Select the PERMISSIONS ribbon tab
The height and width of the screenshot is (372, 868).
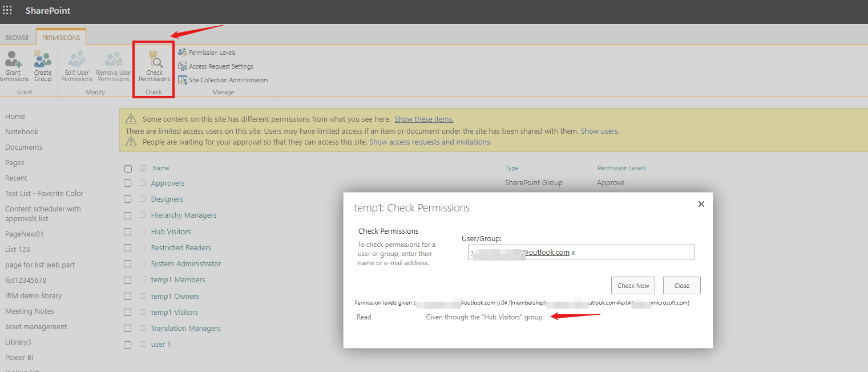tap(61, 38)
